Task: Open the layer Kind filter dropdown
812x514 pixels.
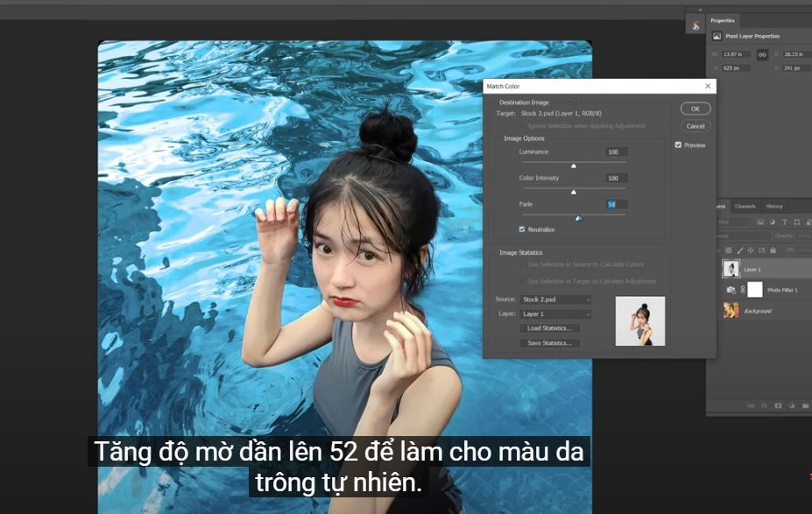Action: pyautogui.click(x=734, y=222)
